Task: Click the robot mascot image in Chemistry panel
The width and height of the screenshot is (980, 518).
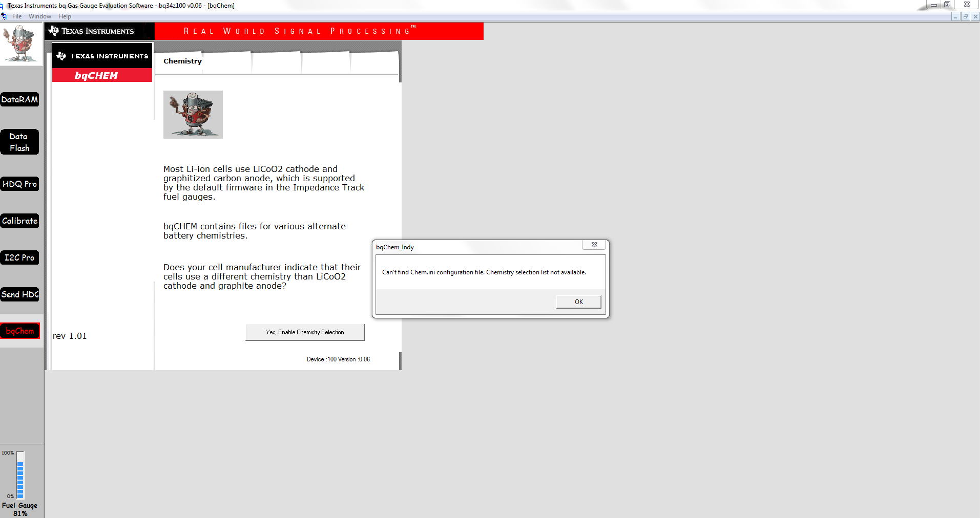Action: (x=193, y=115)
